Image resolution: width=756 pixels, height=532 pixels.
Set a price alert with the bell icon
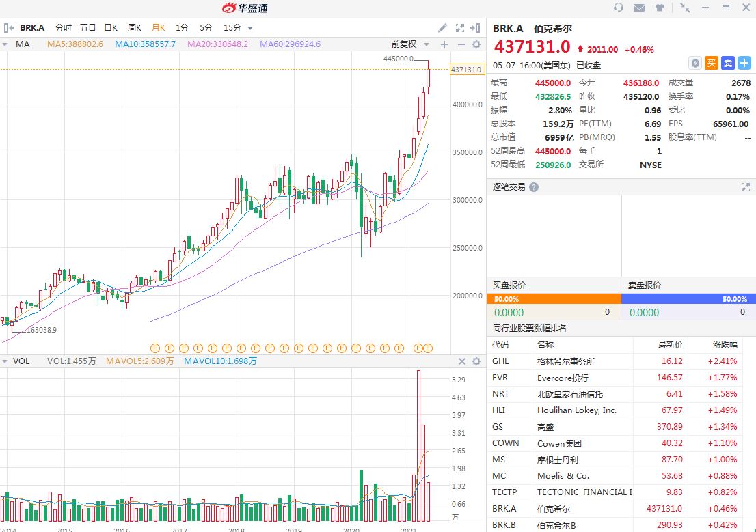[695, 63]
